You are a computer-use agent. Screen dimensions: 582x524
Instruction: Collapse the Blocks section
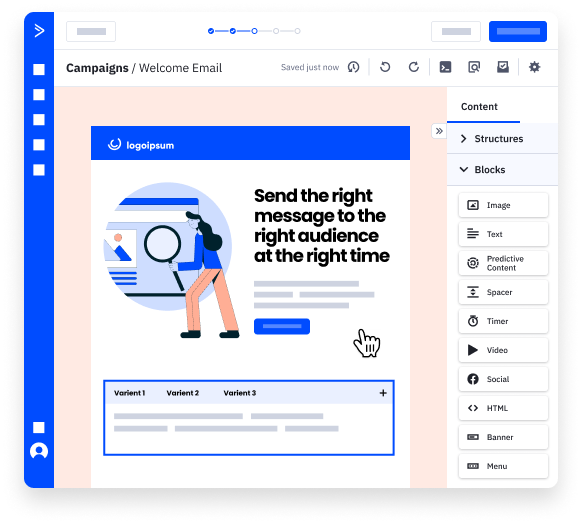coord(502,170)
